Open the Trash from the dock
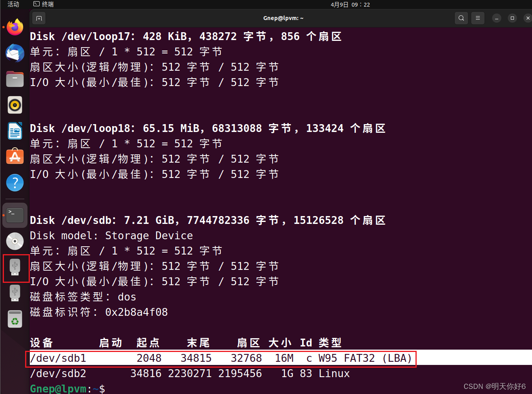Viewport: 532px width, 394px height. [15, 319]
